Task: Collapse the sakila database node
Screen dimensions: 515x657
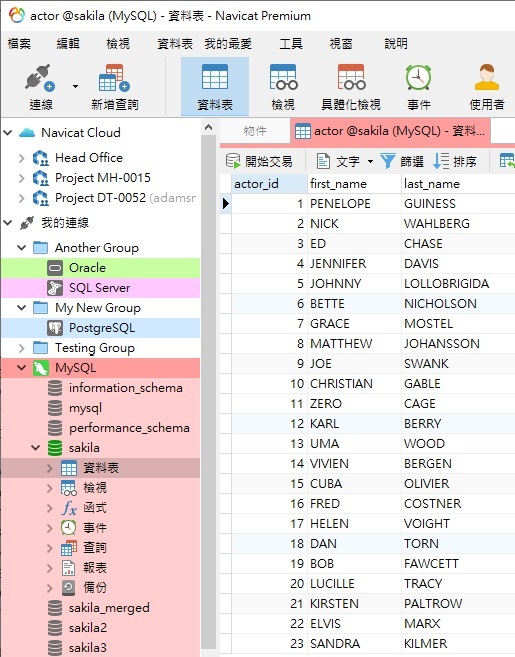Action: (36, 448)
